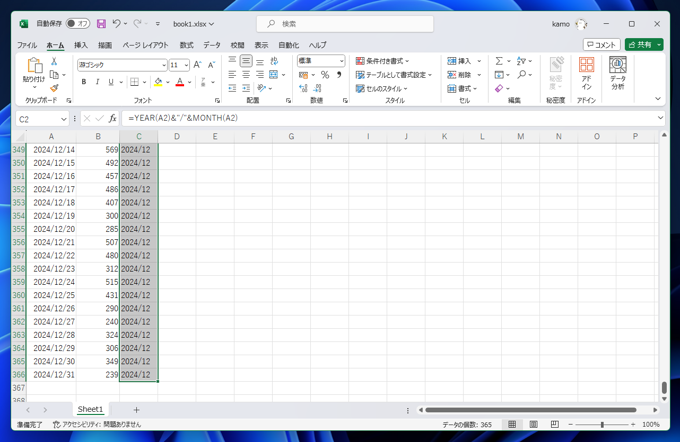Click the Copy icon

[x=54, y=75]
